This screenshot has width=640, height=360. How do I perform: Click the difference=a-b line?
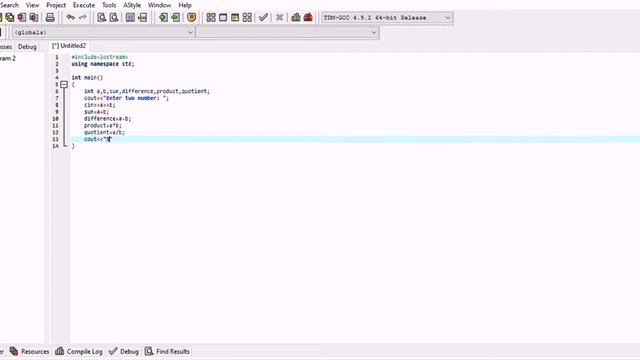(107, 119)
